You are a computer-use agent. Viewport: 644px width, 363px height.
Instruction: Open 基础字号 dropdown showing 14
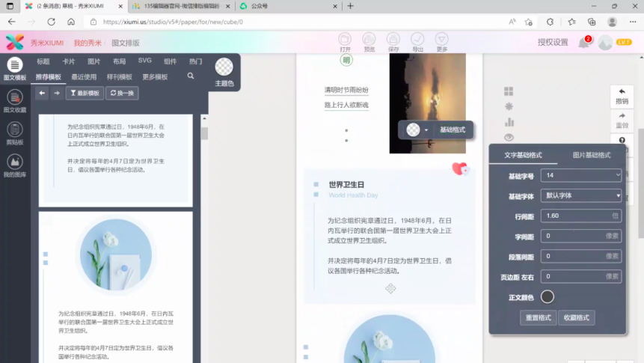point(580,175)
